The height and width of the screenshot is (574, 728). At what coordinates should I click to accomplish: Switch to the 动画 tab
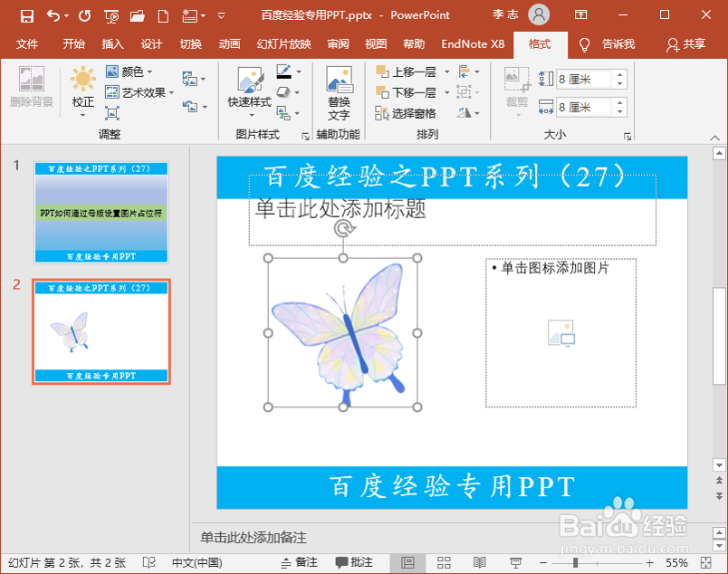[x=230, y=44]
